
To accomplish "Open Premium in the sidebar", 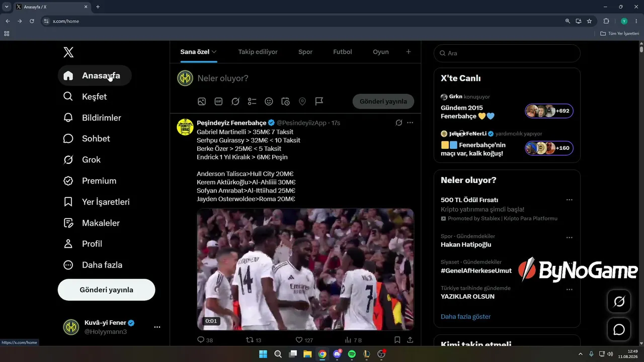I will tap(90, 181).
